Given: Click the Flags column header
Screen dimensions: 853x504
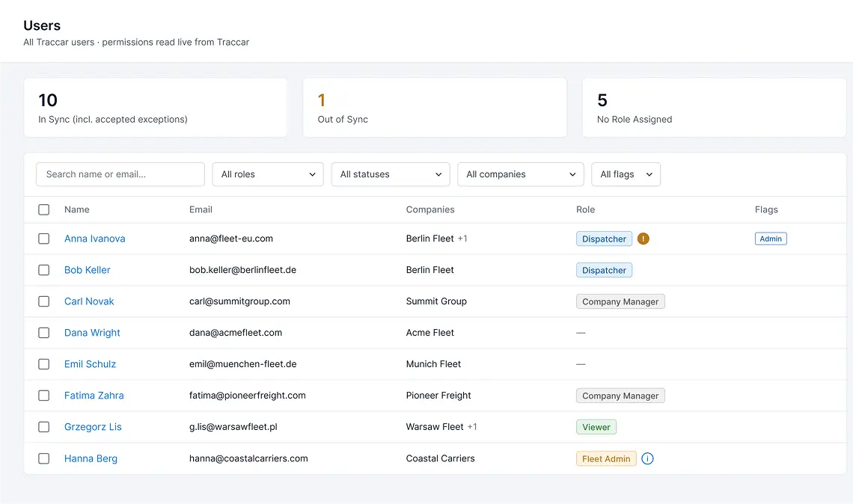Looking at the screenshot, I should [x=766, y=209].
